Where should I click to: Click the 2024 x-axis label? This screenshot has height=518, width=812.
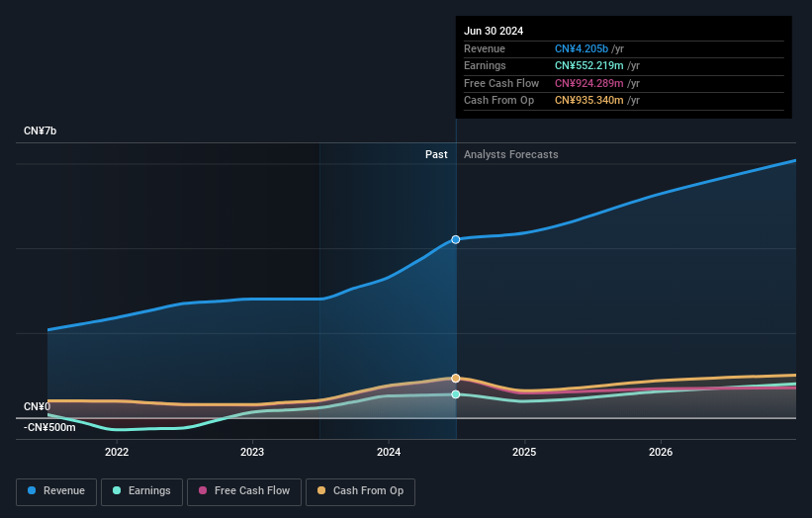coord(389,453)
